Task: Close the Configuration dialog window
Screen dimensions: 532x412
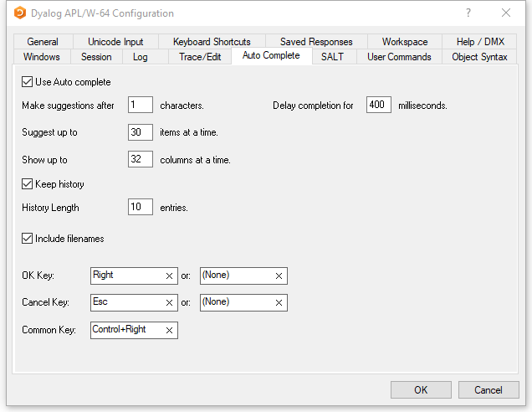Action: tap(506, 13)
